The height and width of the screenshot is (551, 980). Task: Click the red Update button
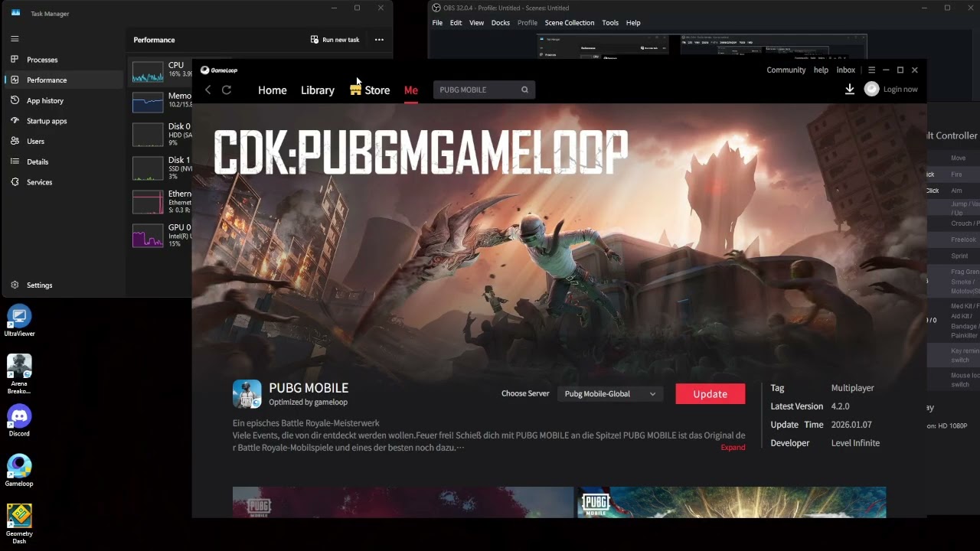coord(710,393)
